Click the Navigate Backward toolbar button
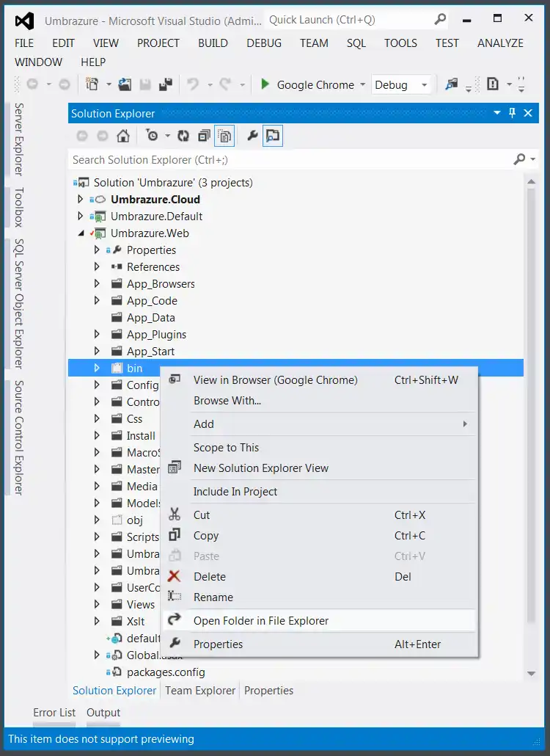This screenshot has width=550, height=756. tap(32, 84)
